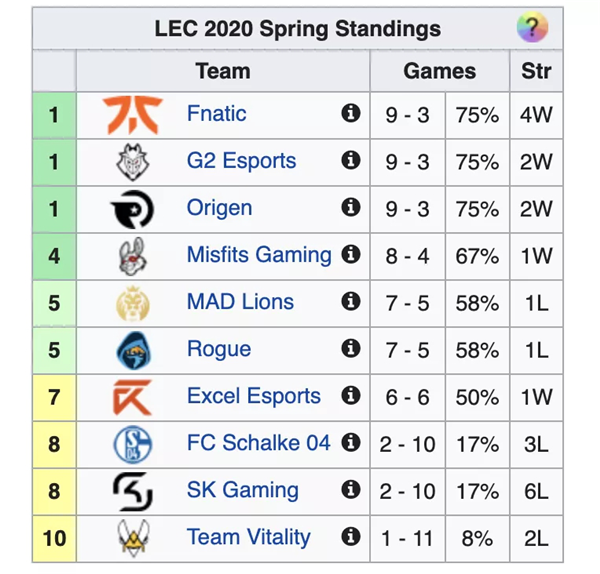Click the Team Vitality link
This screenshot has height=574, width=600.
pos(248,537)
